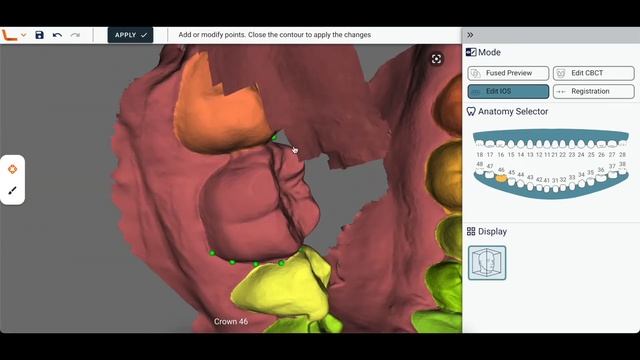The width and height of the screenshot is (640, 360).
Task: Select tooth 33 in Anatomy Selector
Action: click(572, 187)
